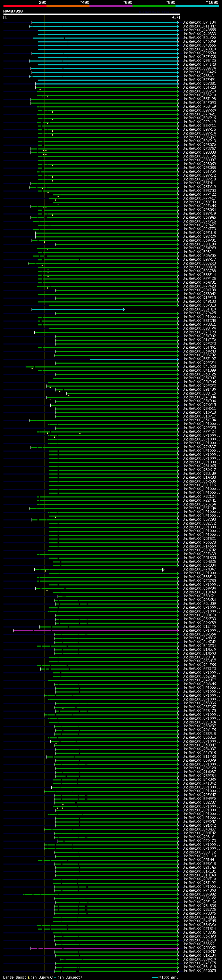This screenshot has height=980, width=222.
Task: Select label UniRef100_Q39774
Action: click(199, 68)
